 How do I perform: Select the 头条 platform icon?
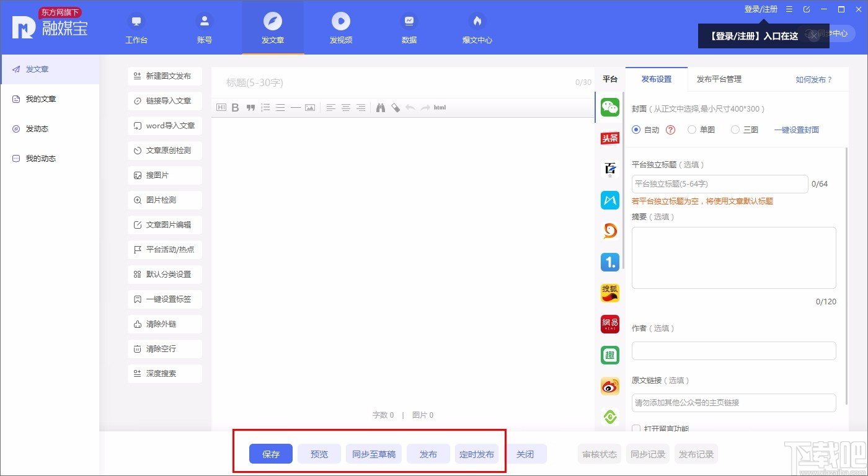609,138
